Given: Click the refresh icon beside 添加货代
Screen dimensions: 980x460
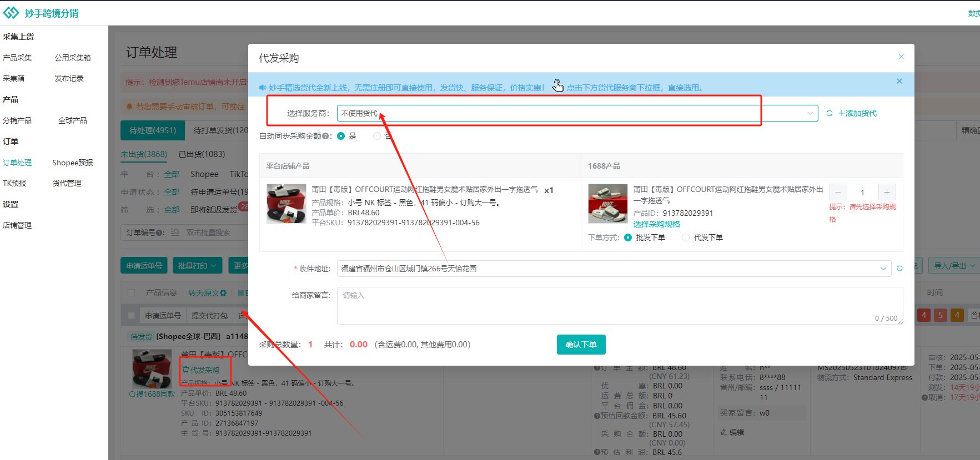Looking at the screenshot, I should click(830, 113).
